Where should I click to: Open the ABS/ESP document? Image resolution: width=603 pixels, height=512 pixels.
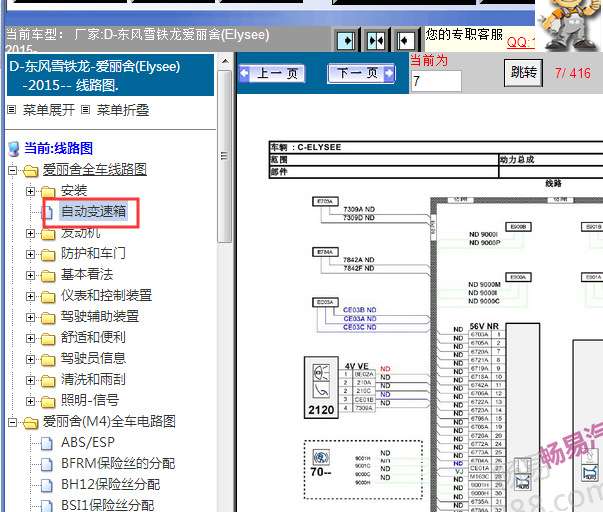[88, 443]
